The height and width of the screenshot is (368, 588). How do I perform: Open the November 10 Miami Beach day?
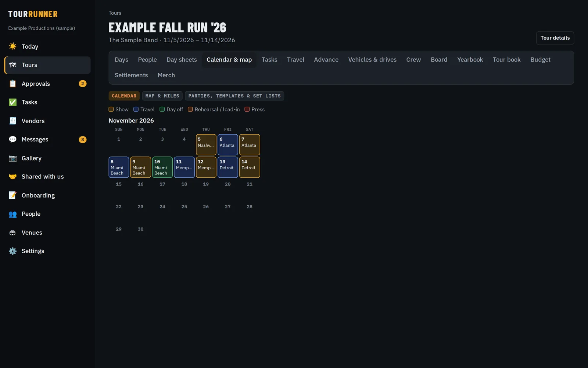[162, 167]
